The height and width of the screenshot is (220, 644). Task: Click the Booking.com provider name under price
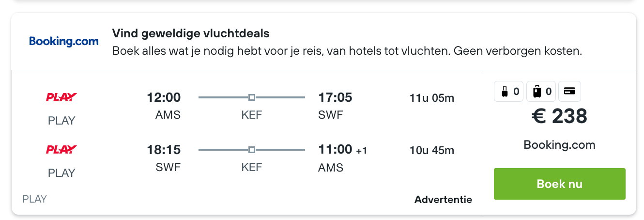point(560,144)
